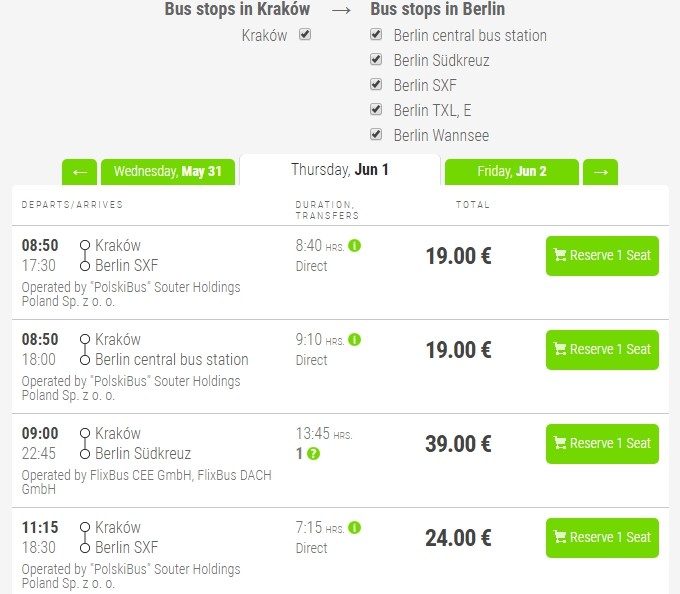This screenshot has width=680, height=594.
Task: Uncheck the Kraków bus stop checkbox
Action: click(305, 34)
